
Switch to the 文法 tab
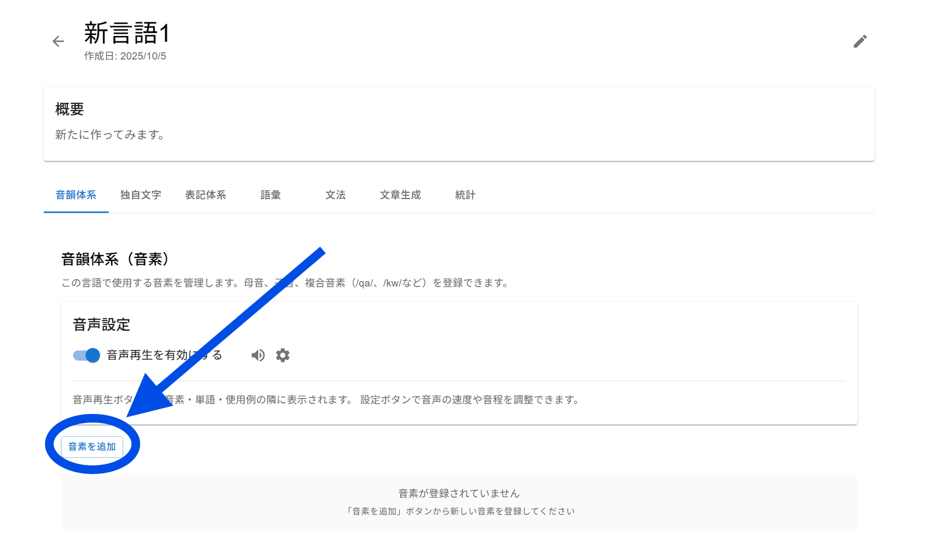pos(335,195)
